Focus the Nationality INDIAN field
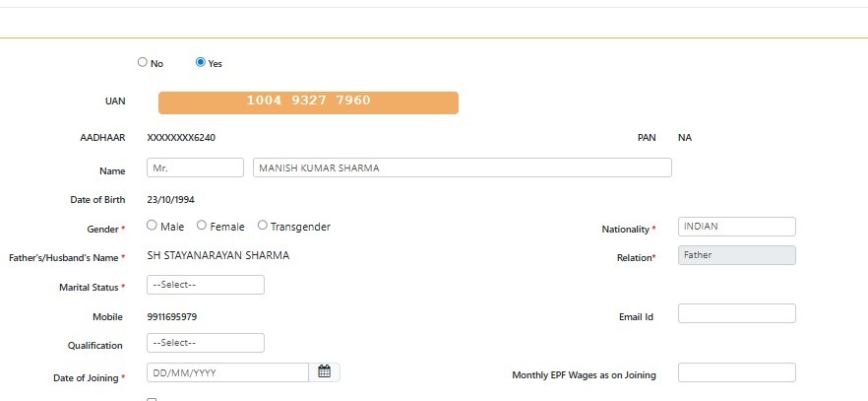Viewport: 868px width, 401px height. pos(737,227)
